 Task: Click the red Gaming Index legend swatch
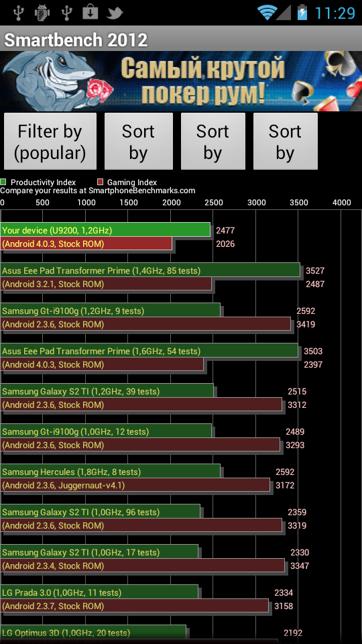pos(100,182)
